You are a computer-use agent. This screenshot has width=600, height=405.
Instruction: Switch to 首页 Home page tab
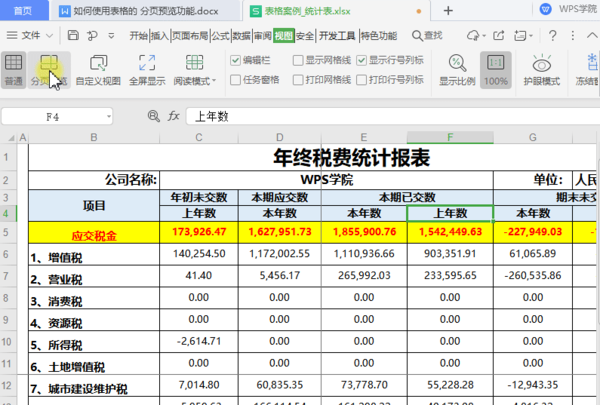coord(24,10)
